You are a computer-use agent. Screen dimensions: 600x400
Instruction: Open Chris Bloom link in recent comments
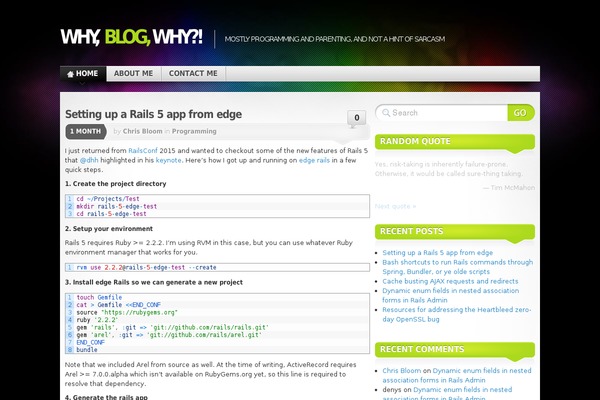tap(401, 371)
